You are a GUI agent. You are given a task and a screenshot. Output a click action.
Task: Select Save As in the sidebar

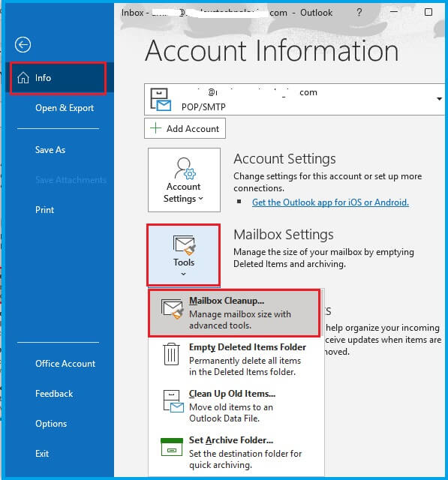[50, 150]
